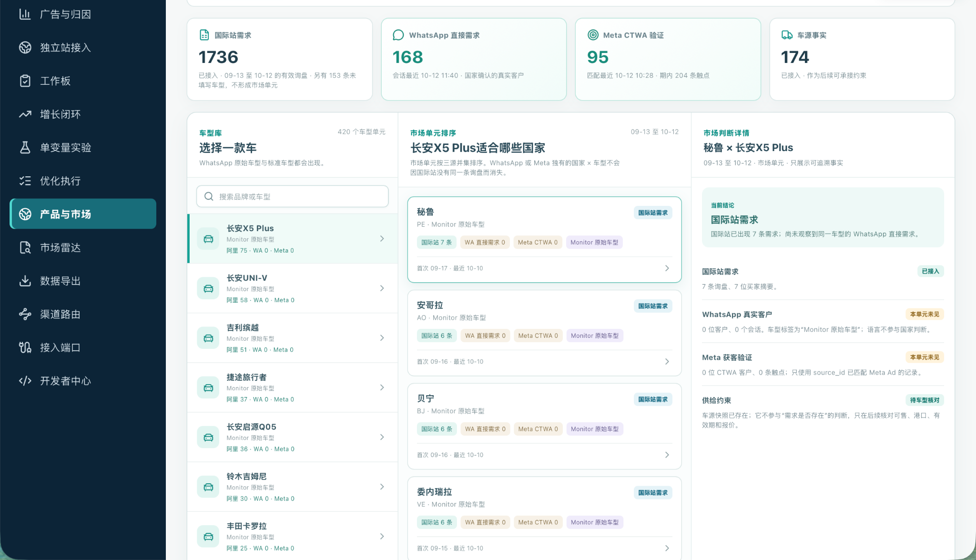This screenshot has width=976, height=560.
Task: Open the 开发者中心 menu item
Action: pos(83,381)
